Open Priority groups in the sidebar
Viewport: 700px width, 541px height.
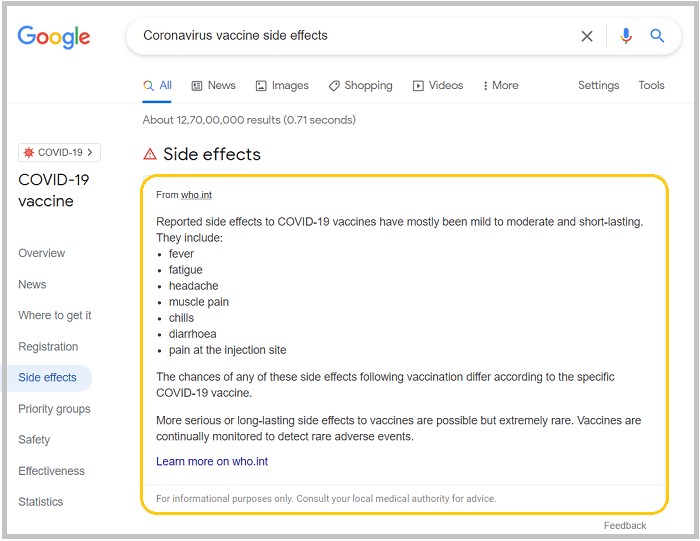(54, 409)
